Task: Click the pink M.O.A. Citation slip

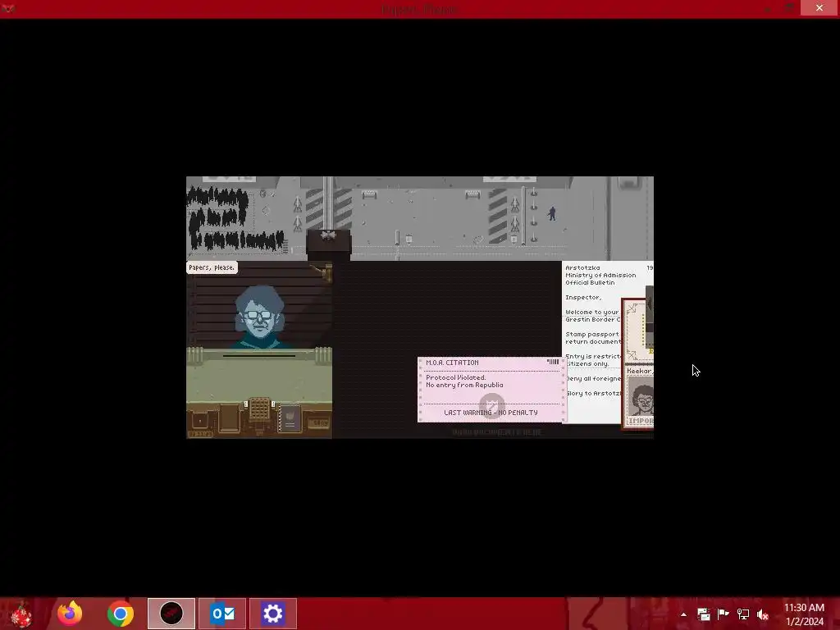Action: [x=491, y=390]
